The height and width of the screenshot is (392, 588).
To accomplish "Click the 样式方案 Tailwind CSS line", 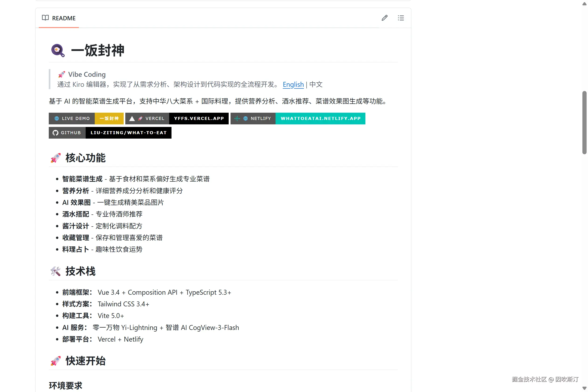I will point(106,304).
